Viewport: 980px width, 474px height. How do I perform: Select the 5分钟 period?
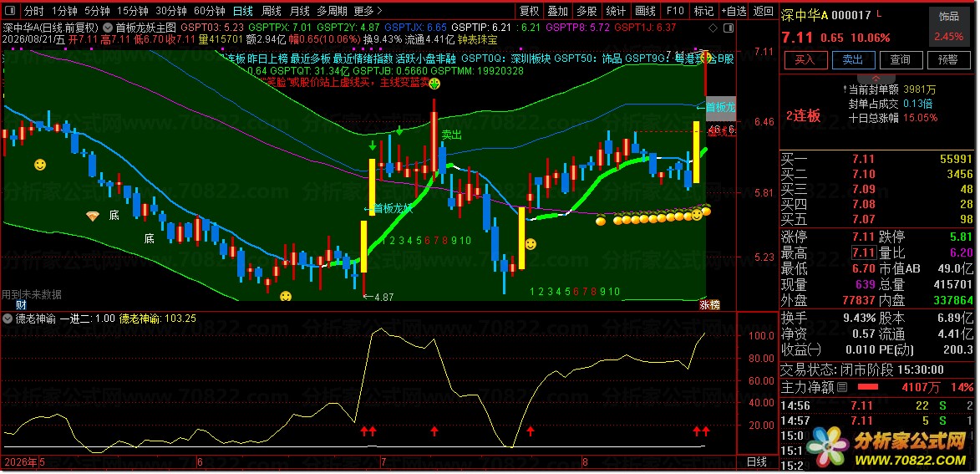click(x=97, y=11)
